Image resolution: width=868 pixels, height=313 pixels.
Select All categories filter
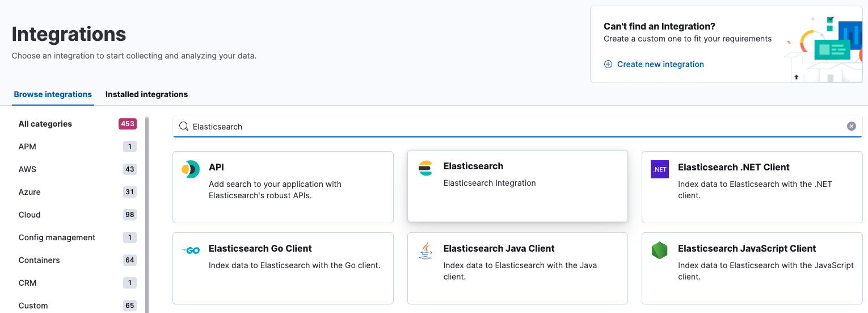pyautogui.click(x=77, y=124)
